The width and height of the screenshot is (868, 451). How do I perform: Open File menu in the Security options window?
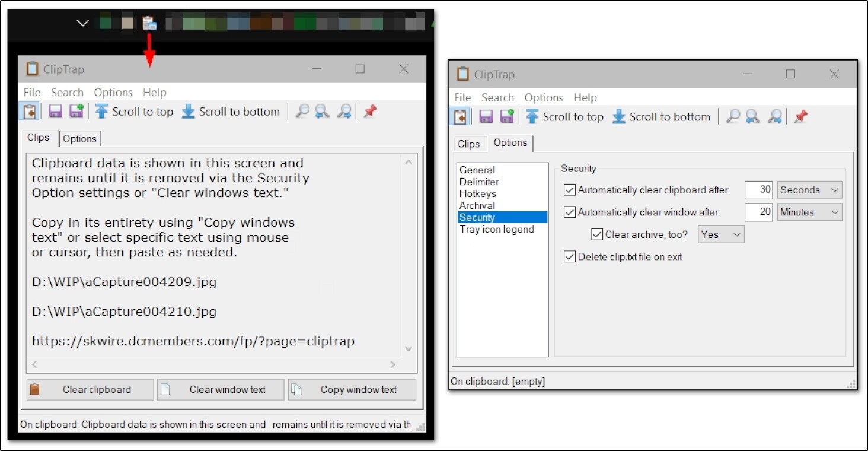[x=462, y=98]
